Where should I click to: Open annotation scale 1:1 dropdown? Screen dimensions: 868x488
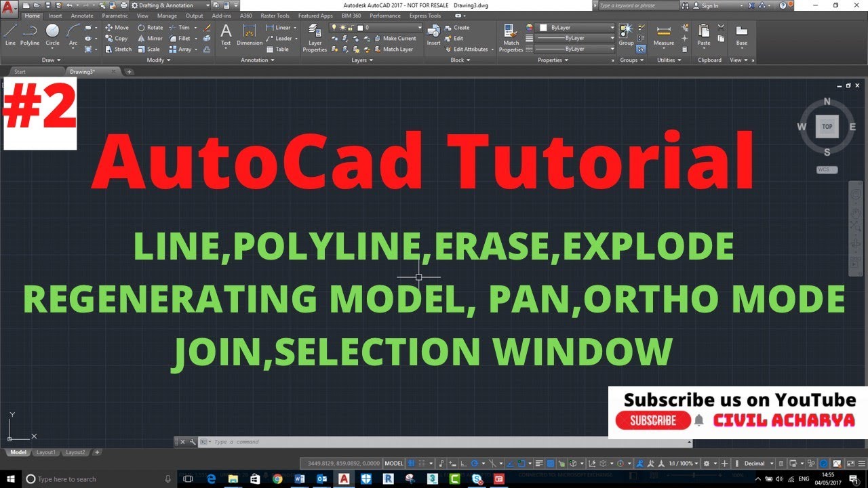coord(682,464)
